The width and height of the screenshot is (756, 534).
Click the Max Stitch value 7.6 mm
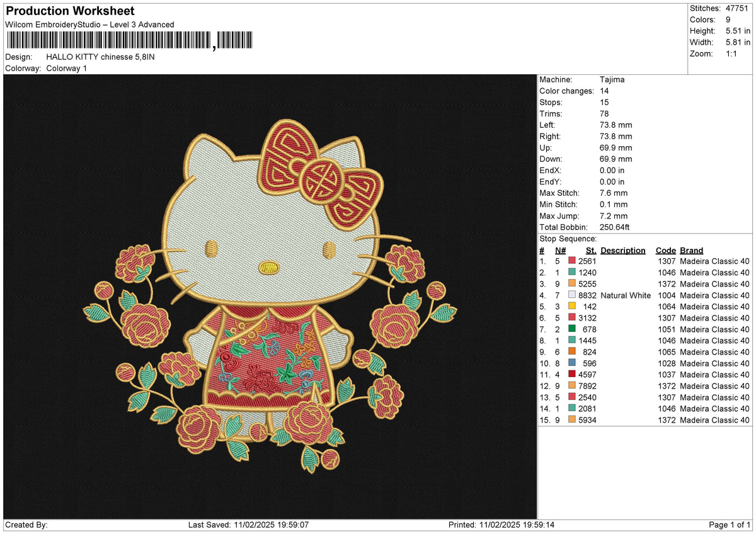(x=614, y=193)
